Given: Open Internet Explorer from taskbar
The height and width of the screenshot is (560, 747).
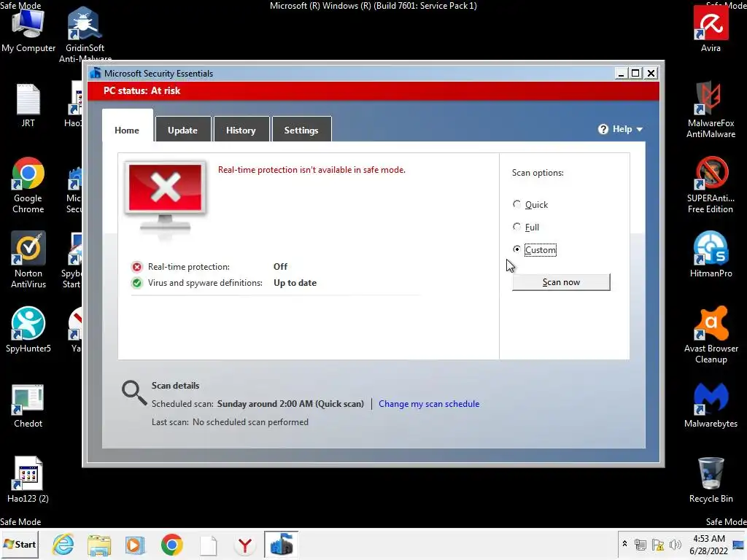Looking at the screenshot, I should coord(63,544).
